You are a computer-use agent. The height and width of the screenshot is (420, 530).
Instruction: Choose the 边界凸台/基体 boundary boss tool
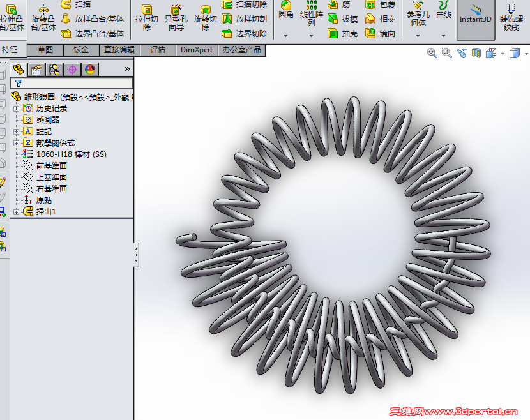pyautogui.click(x=93, y=33)
